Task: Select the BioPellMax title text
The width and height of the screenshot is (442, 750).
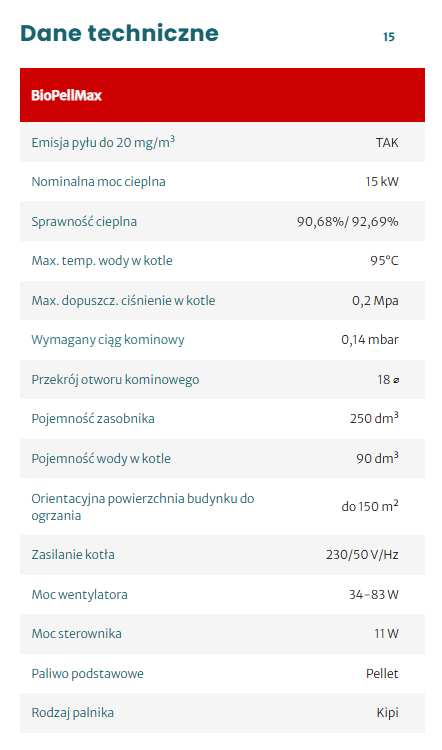Action: click(66, 95)
